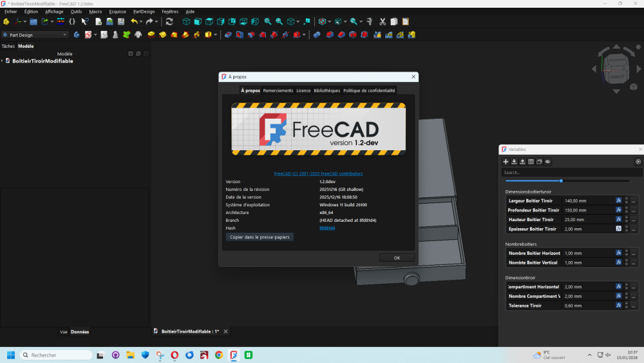This screenshot has width=644, height=363.
Task: Click Copier dans le presse-papiers button
Action: [x=260, y=237]
